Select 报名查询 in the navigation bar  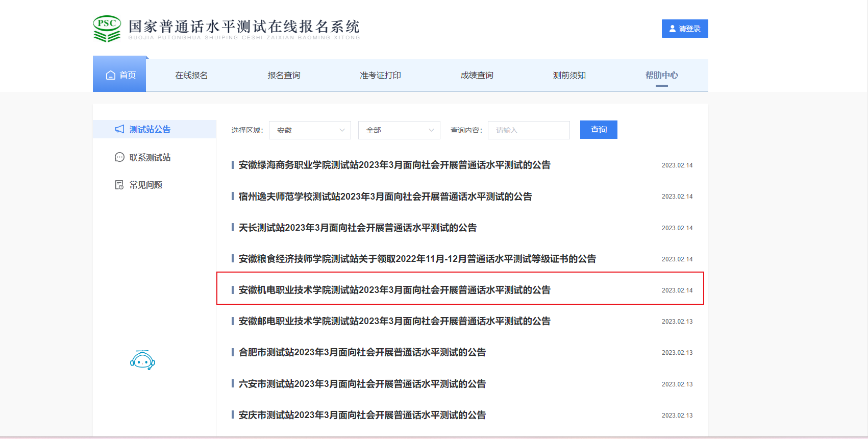click(284, 76)
